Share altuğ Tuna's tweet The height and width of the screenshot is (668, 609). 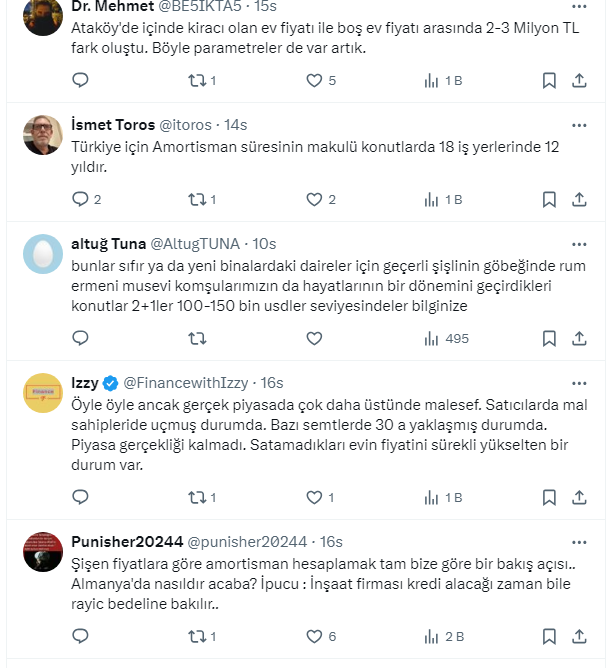[578, 338]
